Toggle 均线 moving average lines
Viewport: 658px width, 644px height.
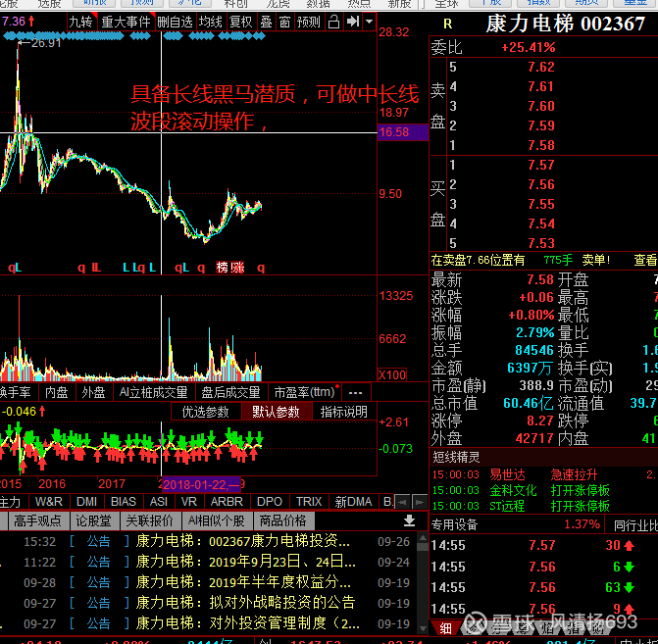(211, 22)
